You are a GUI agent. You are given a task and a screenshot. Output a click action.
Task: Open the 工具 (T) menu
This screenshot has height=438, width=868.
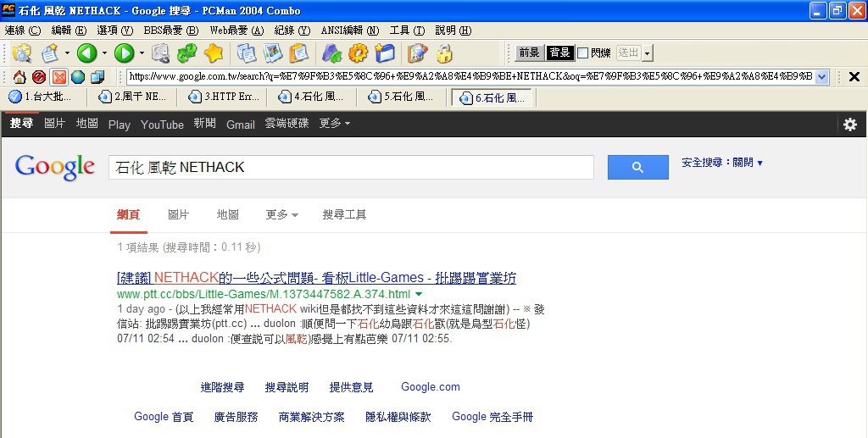(x=408, y=30)
